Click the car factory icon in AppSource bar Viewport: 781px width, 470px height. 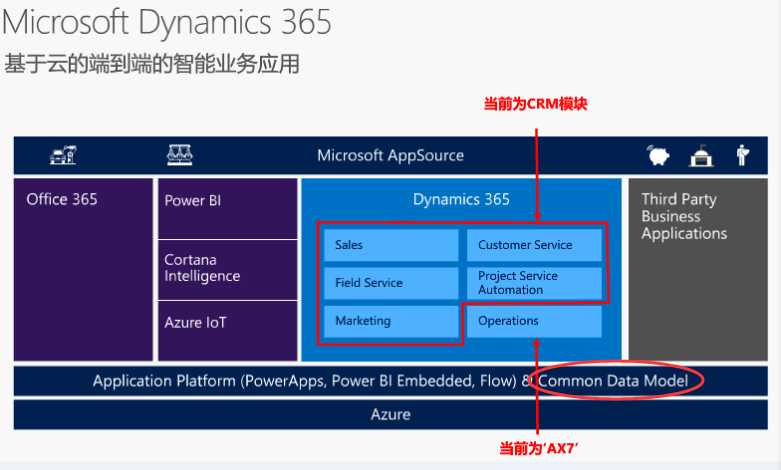63,155
